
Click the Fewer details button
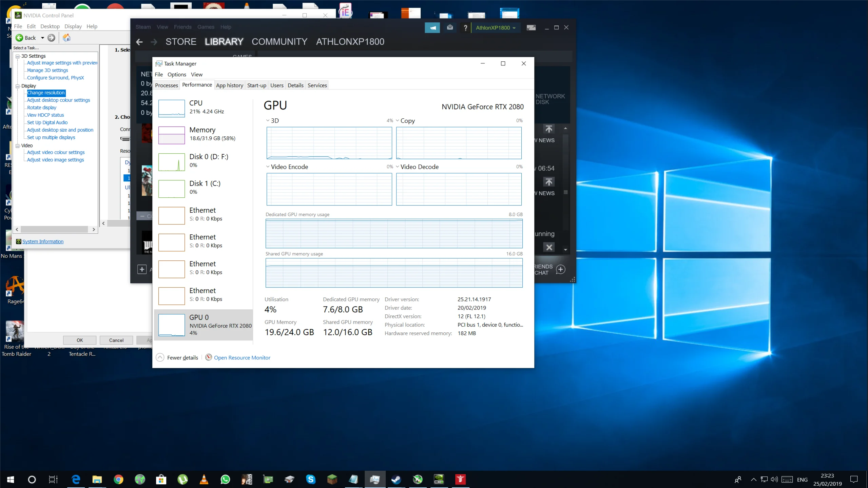pyautogui.click(x=177, y=357)
